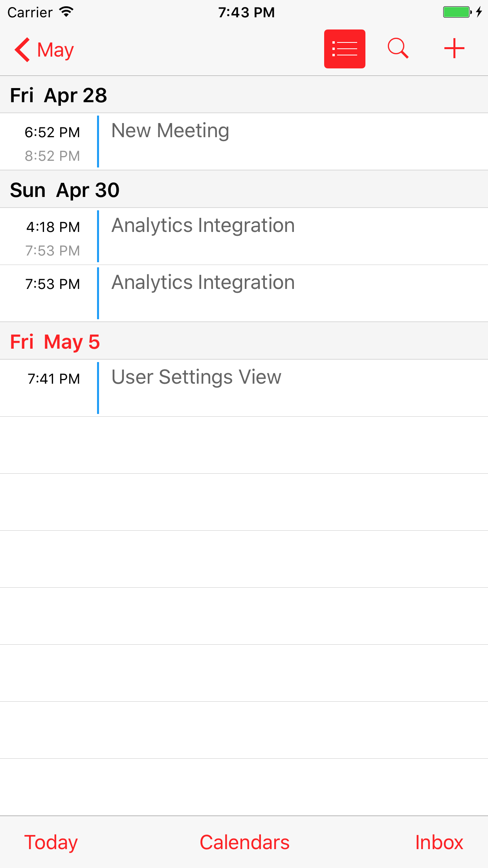
Task: Open the search magnifier icon
Action: [x=398, y=49]
